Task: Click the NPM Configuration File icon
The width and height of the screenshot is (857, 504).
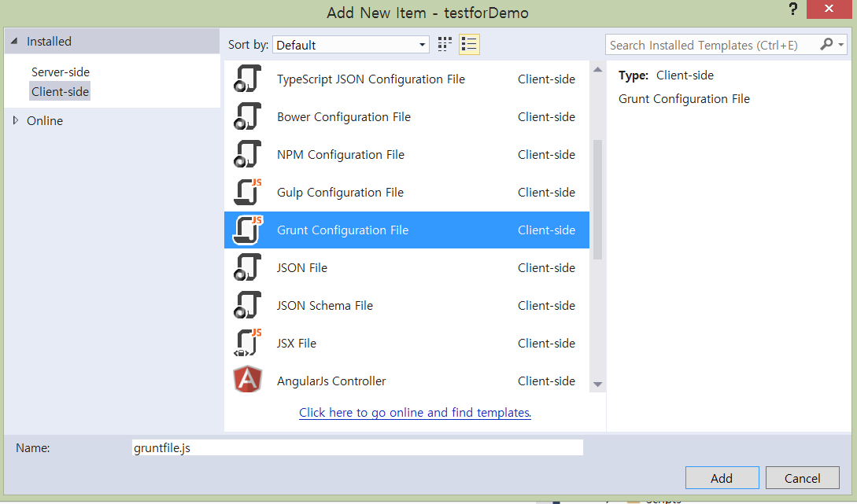Action: [248, 154]
